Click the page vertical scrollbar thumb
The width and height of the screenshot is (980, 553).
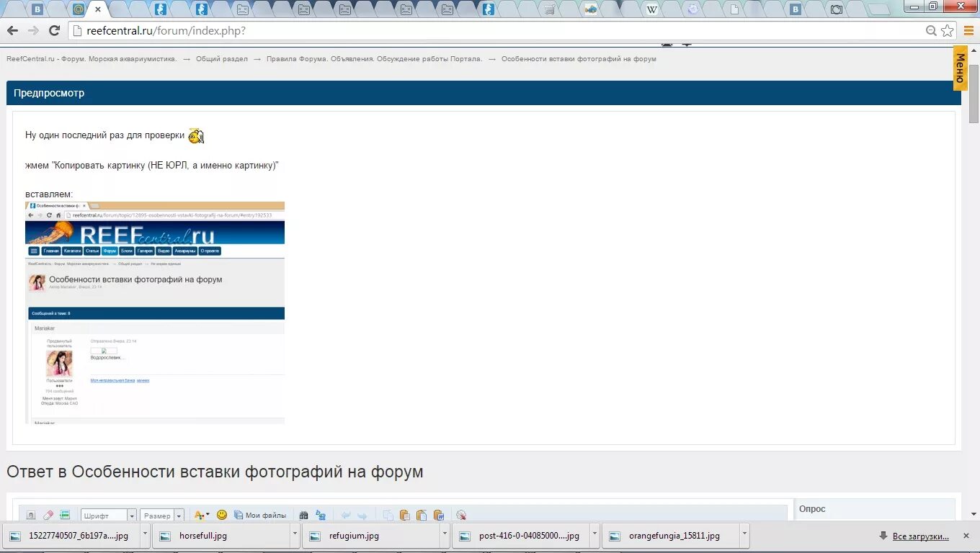click(x=974, y=92)
